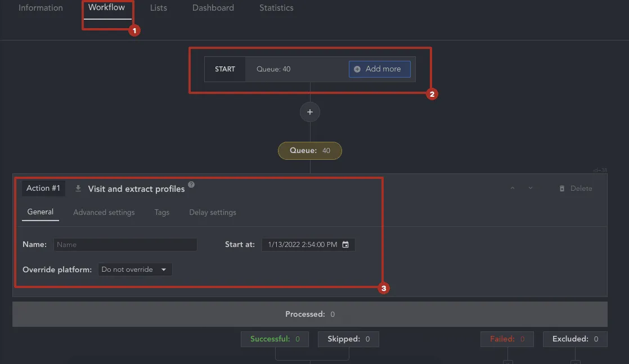The image size is (629, 364).
Task: Click the START block
Action: 225,69
